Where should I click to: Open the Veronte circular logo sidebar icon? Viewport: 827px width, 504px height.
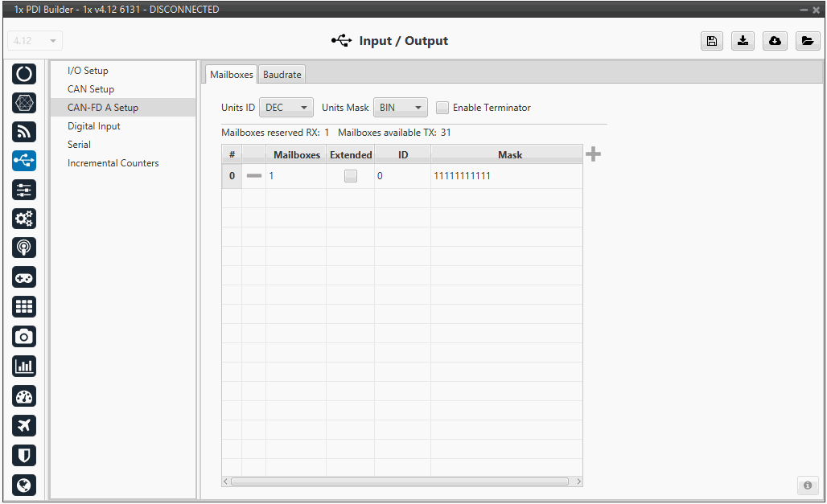(24, 74)
